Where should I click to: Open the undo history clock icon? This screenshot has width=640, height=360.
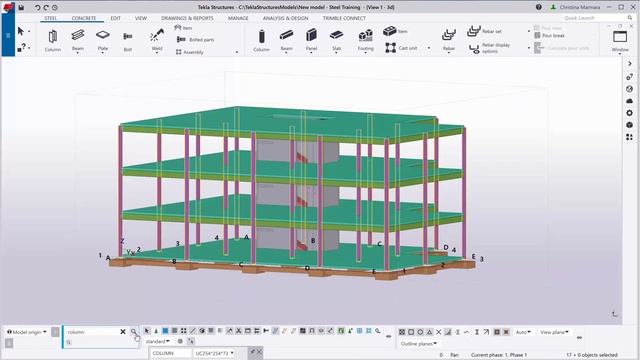point(55,7)
